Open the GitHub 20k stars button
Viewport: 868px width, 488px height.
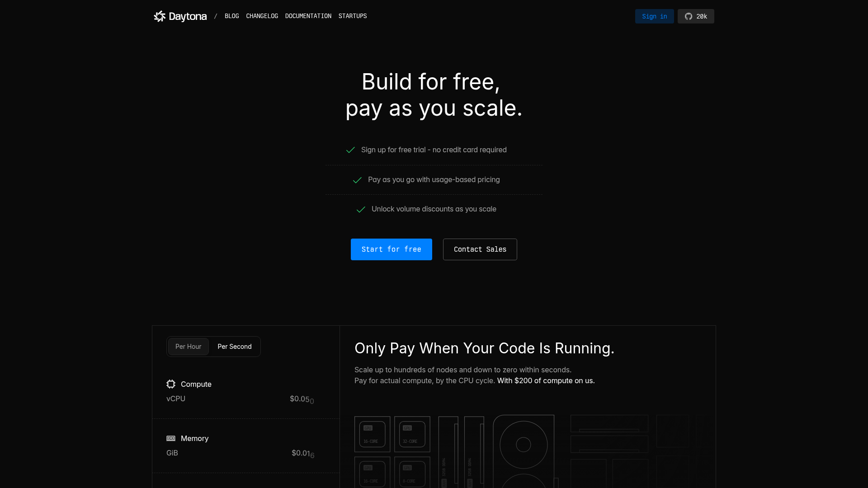696,16
